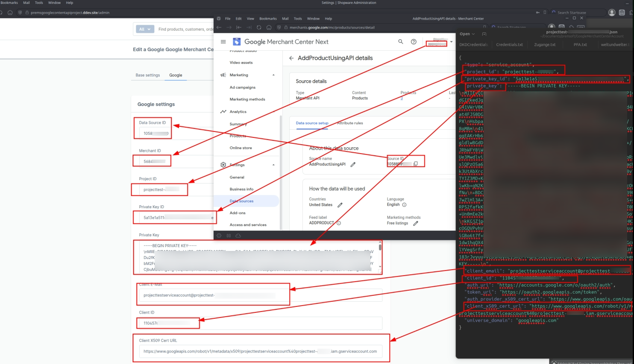Collapse the Marketing sidebar section
Viewport: 634px width, 364px height.
tap(273, 75)
